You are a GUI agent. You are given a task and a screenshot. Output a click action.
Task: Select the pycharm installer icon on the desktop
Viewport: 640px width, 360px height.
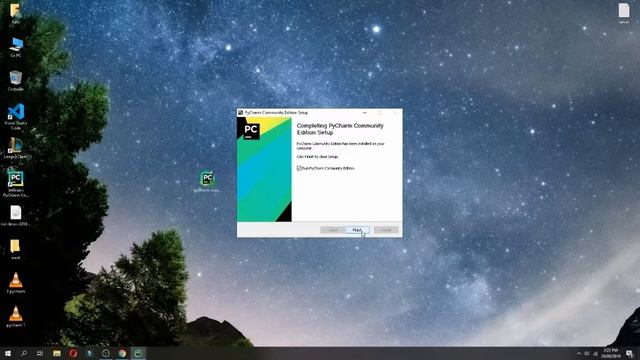207,181
